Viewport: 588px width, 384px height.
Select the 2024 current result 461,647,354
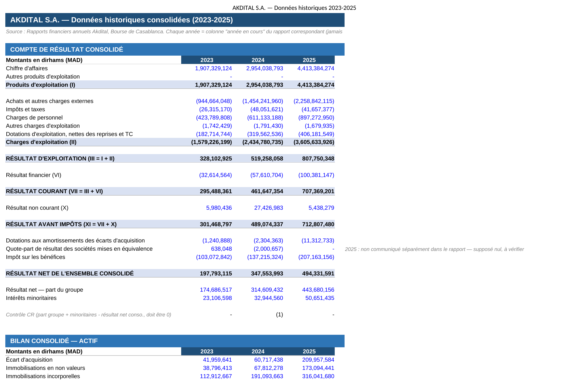(x=267, y=191)
